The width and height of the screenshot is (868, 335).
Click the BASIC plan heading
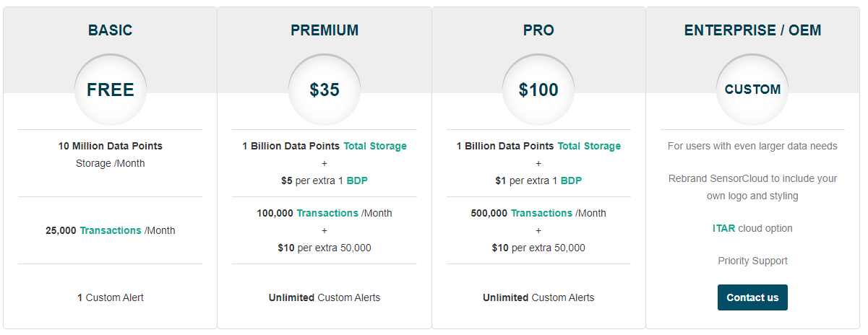tap(111, 30)
